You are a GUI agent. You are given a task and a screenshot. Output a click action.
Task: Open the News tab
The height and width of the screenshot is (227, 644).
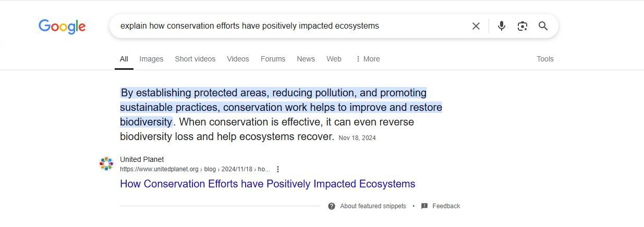(306, 59)
